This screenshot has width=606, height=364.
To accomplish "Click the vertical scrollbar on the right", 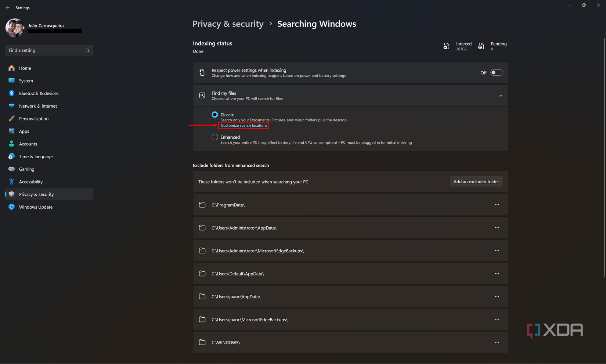I will tap(604, 158).
